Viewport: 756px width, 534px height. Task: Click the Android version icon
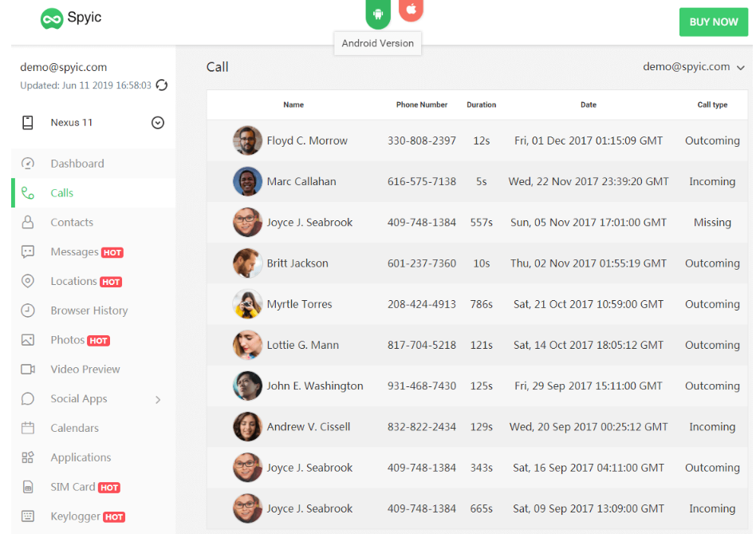(x=378, y=13)
